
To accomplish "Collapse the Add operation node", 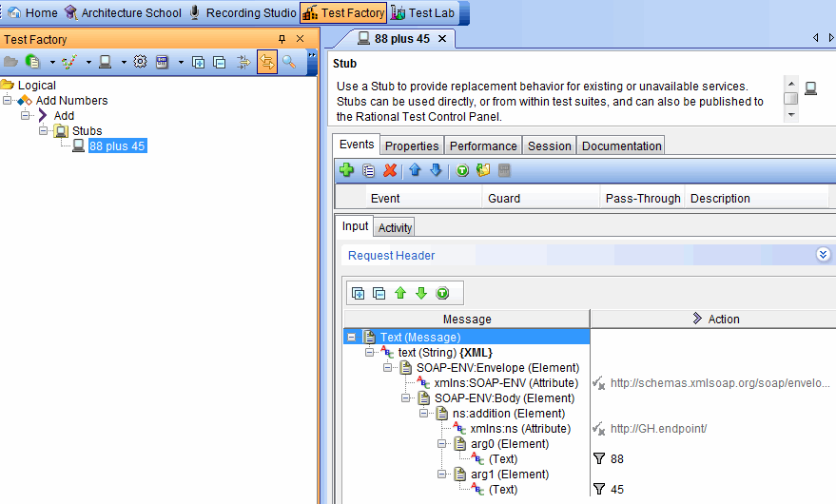I will [25, 115].
